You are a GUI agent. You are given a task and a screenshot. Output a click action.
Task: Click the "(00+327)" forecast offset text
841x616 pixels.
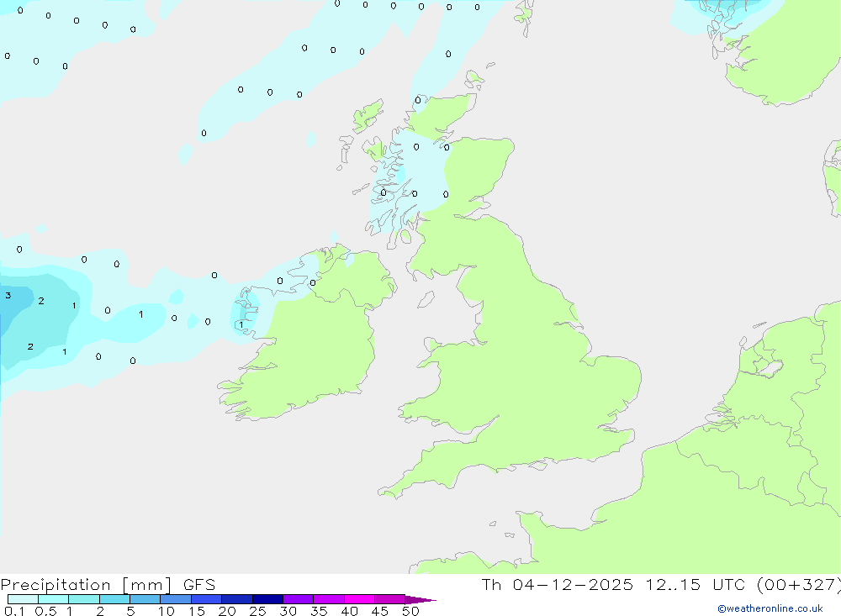click(799, 584)
